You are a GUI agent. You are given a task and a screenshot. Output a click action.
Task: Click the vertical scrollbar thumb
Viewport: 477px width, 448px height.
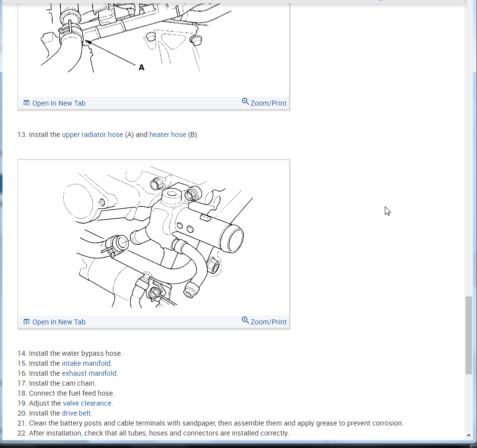click(469, 335)
